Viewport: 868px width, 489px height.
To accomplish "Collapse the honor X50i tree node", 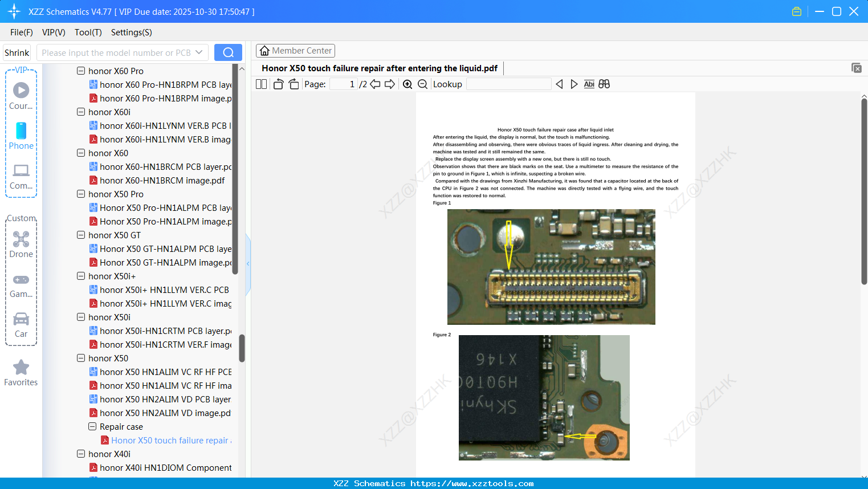I will pyautogui.click(x=81, y=317).
